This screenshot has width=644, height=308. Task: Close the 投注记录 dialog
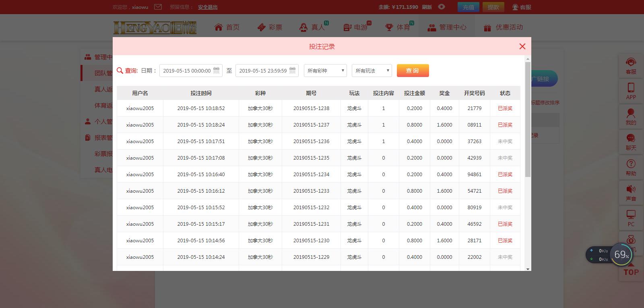click(522, 46)
